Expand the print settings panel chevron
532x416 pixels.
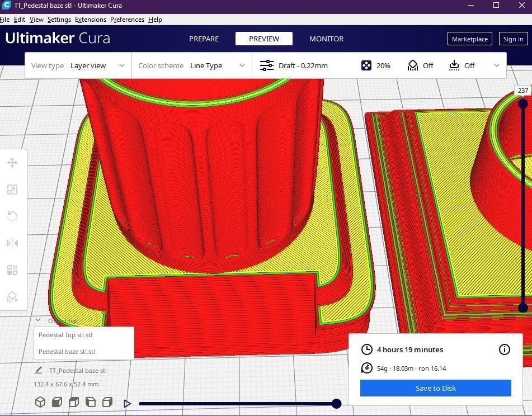coord(497,65)
